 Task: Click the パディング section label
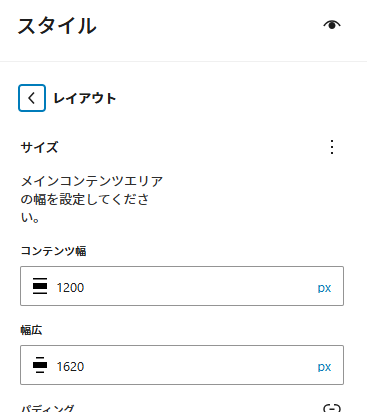click(47, 408)
